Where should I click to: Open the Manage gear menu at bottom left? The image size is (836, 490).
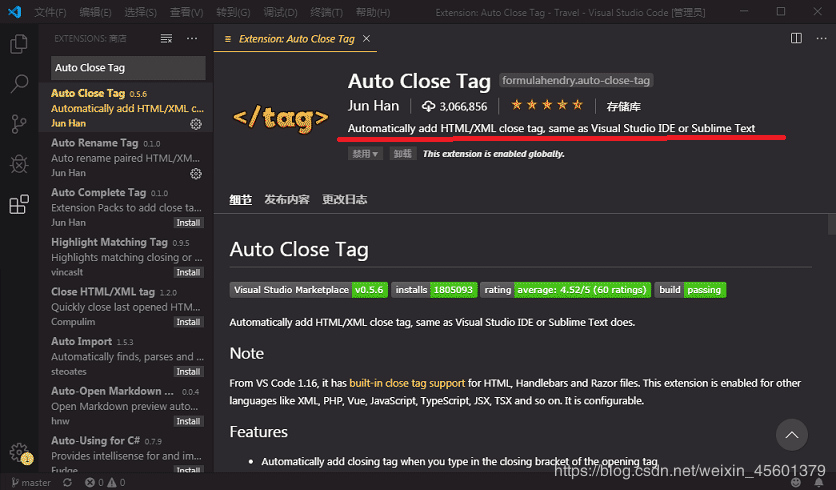click(18, 452)
